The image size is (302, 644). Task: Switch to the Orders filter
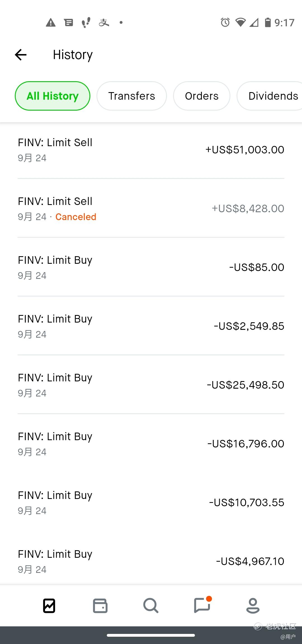202,96
